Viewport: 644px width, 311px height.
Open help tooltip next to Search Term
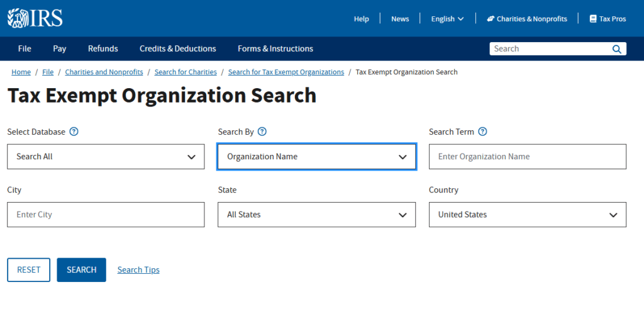click(483, 132)
